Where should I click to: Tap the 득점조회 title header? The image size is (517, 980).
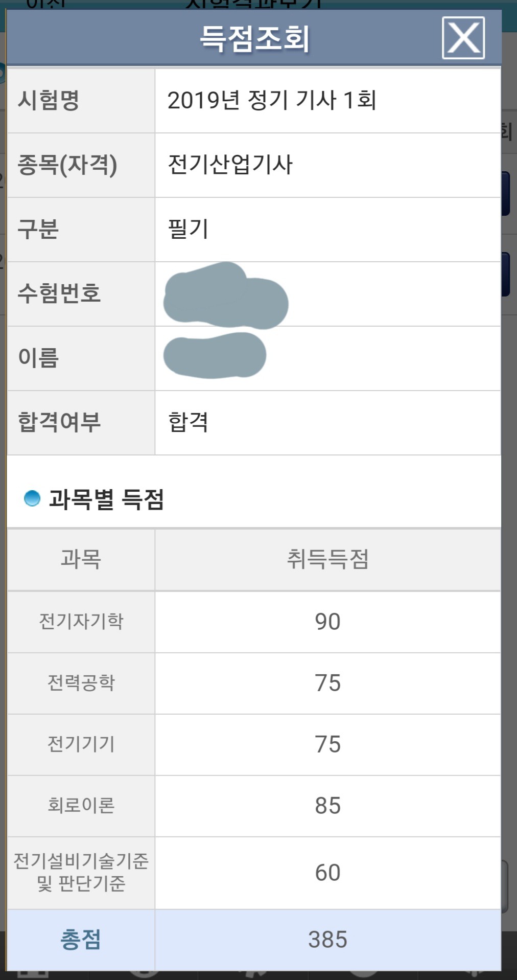click(254, 38)
